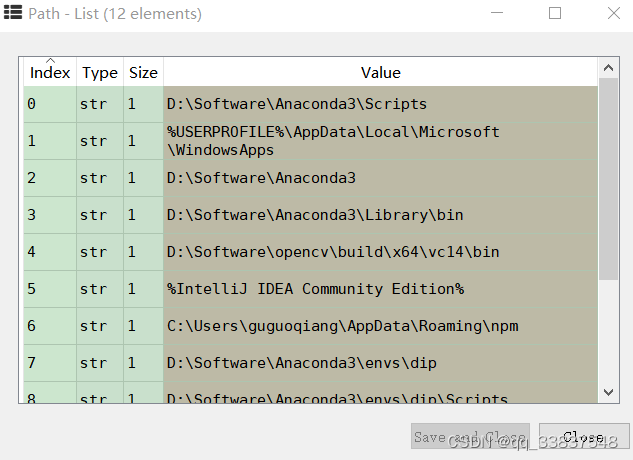Click the Size column header

point(143,73)
